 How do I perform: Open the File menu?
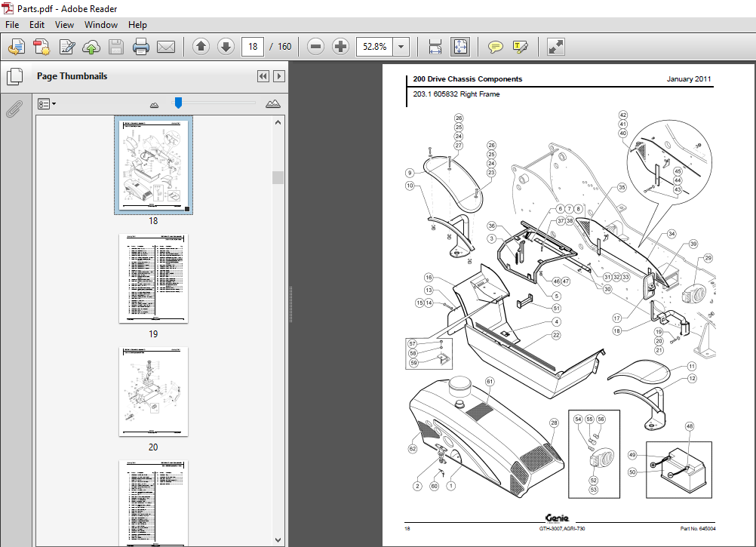(12, 25)
